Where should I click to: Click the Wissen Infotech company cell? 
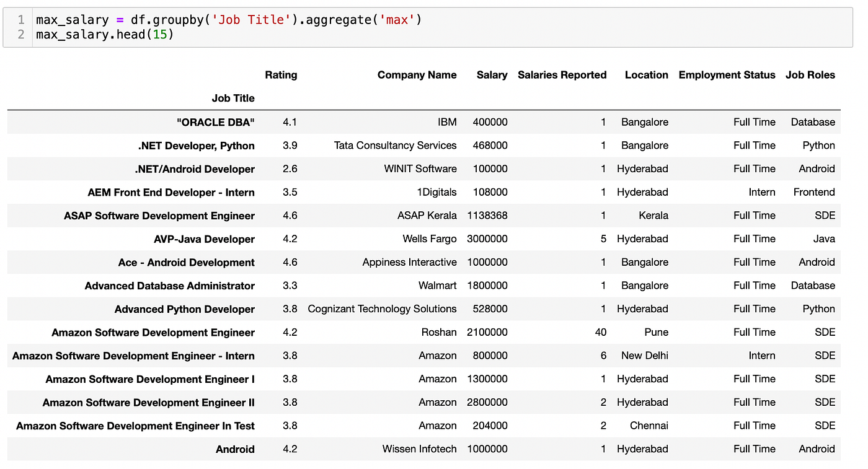click(x=419, y=449)
